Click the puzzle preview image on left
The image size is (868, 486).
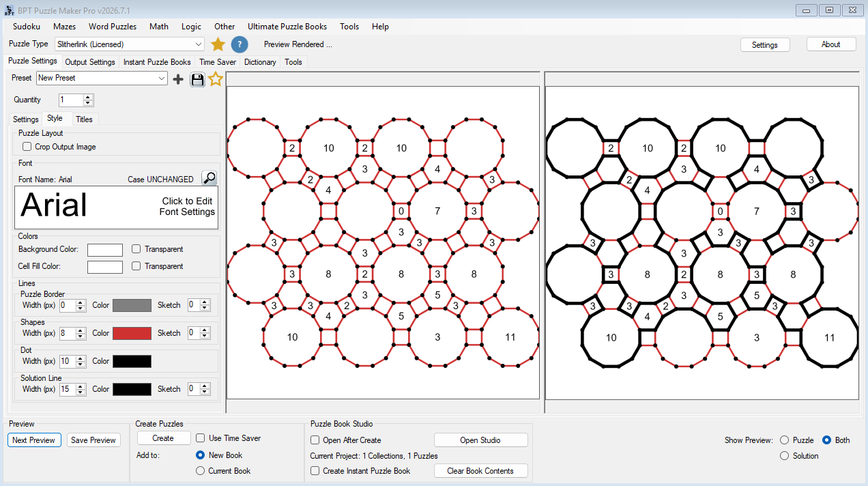(x=383, y=242)
